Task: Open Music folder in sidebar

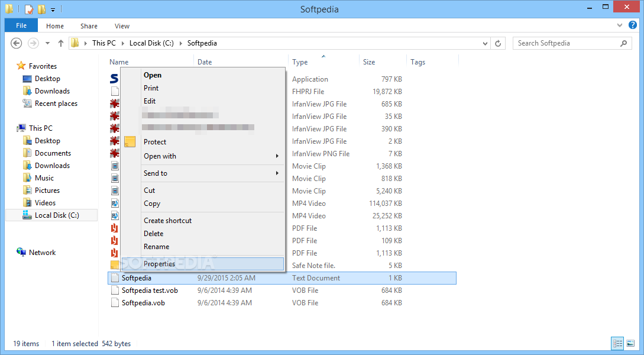Action: coord(44,178)
